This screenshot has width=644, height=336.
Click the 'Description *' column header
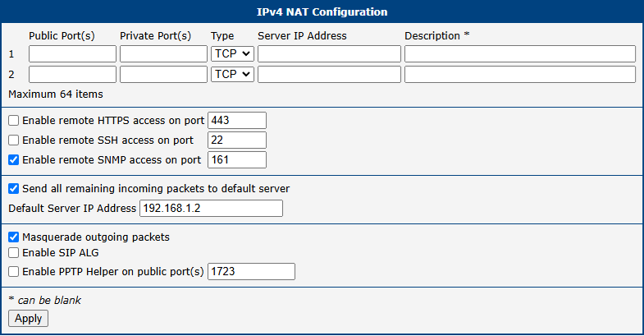(437, 36)
